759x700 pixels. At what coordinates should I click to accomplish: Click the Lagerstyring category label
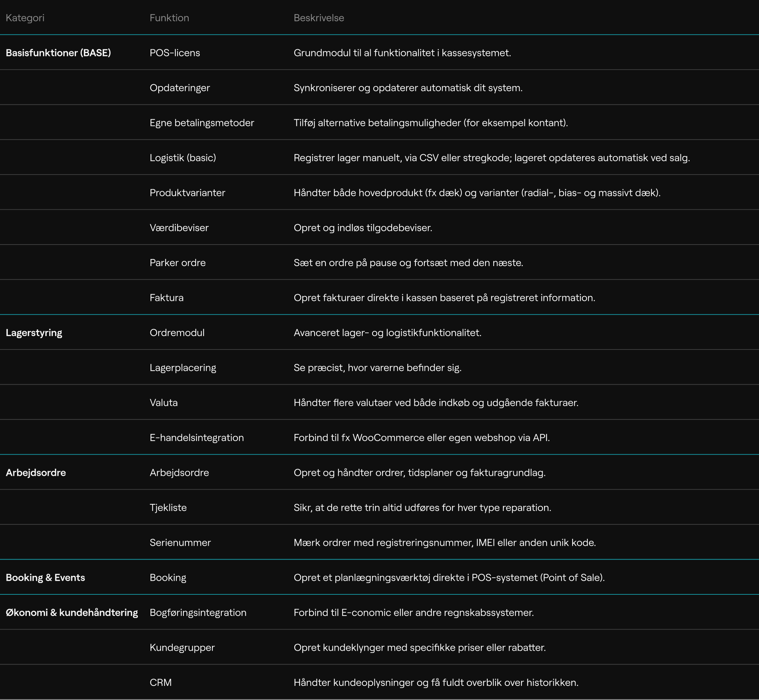pyautogui.click(x=34, y=332)
